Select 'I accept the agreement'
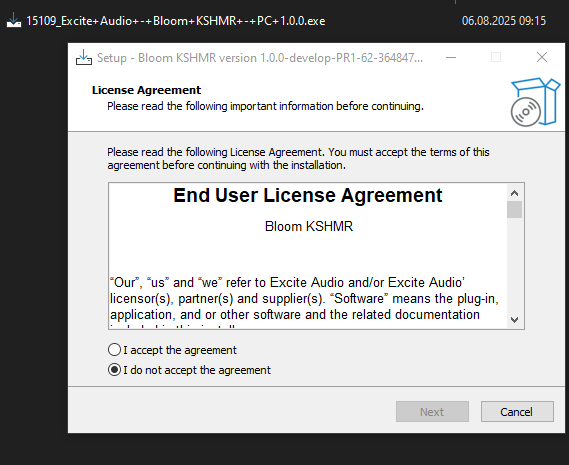This screenshot has height=465, width=569. (172, 350)
